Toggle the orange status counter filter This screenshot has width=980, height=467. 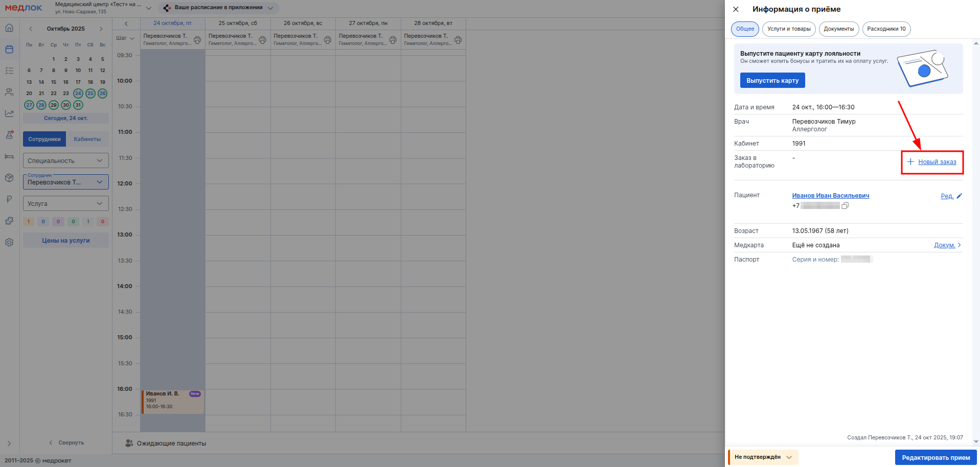[x=29, y=222]
